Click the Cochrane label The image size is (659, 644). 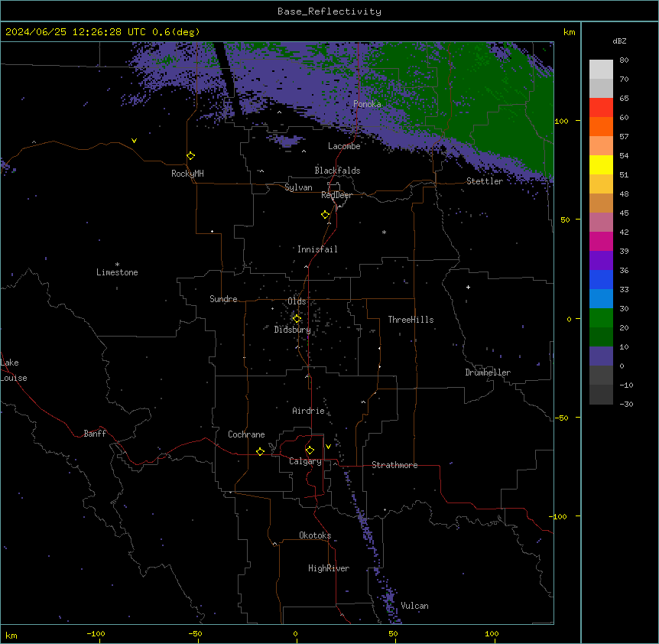click(x=246, y=434)
